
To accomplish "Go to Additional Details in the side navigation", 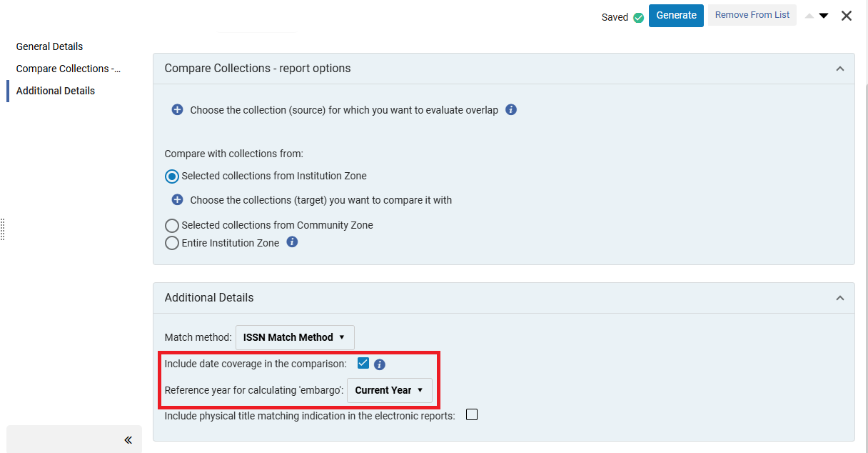I will [x=56, y=91].
